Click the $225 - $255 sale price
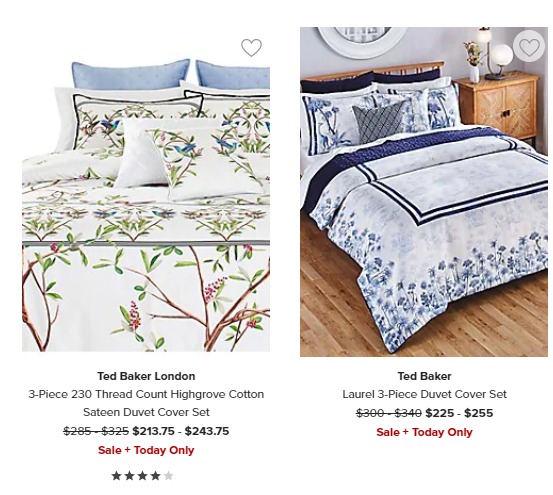This screenshot has height=495, width=553. (x=459, y=413)
